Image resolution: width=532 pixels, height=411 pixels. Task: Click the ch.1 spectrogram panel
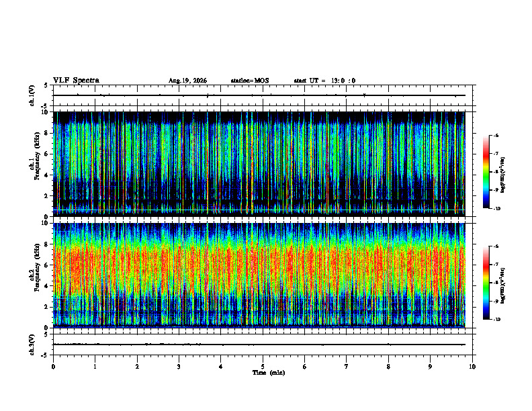click(x=259, y=164)
